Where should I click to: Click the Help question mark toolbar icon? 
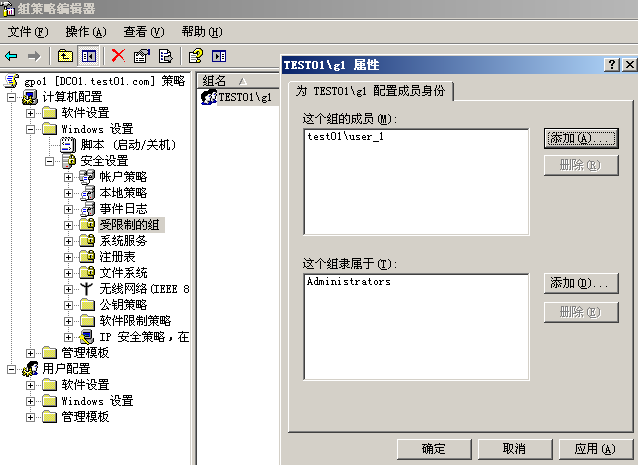tap(196, 56)
